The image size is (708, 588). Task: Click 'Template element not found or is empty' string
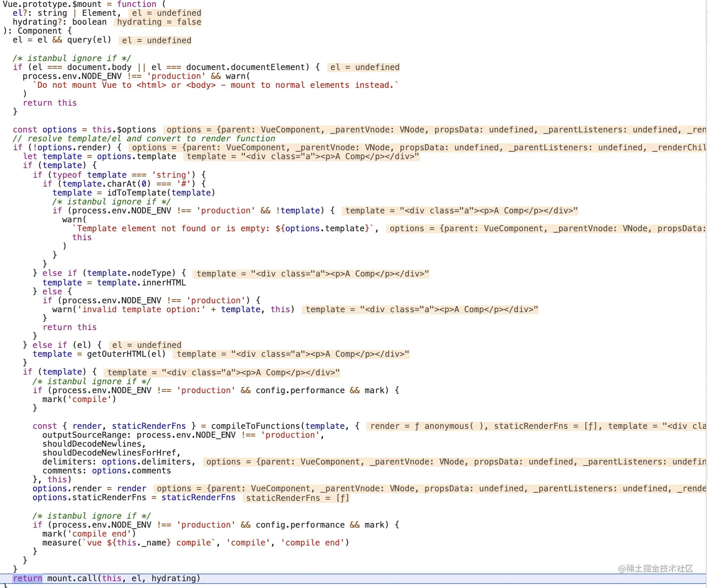pos(225,228)
